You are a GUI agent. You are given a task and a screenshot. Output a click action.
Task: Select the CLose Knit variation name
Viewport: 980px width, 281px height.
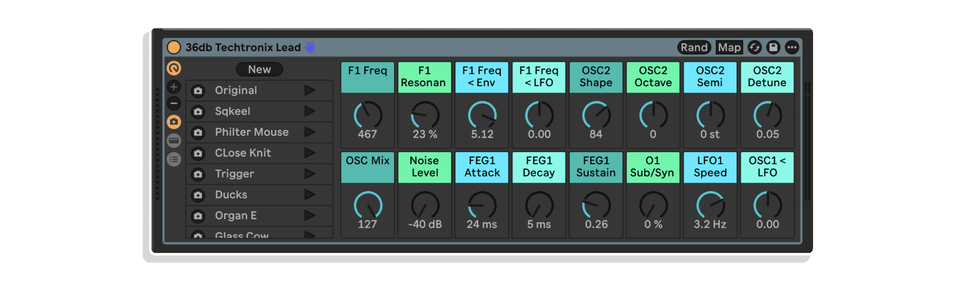(x=243, y=153)
